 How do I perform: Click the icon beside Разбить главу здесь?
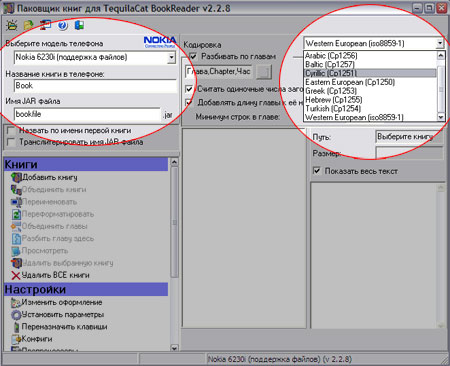(x=16, y=239)
